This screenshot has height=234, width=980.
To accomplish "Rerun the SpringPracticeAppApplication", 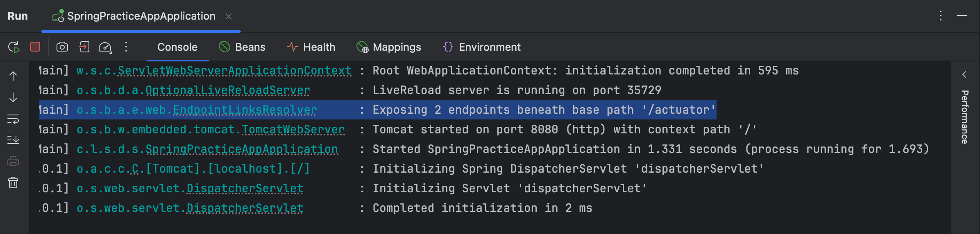I will click(14, 47).
